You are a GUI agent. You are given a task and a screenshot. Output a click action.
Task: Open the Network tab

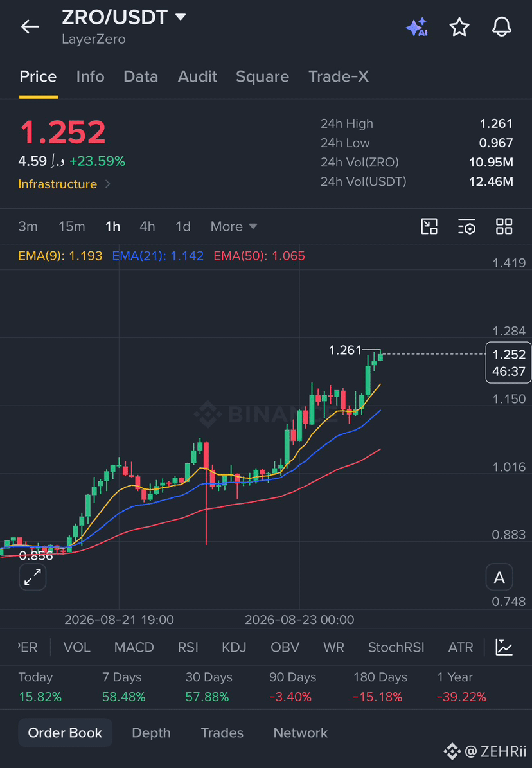(x=300, y=733)
